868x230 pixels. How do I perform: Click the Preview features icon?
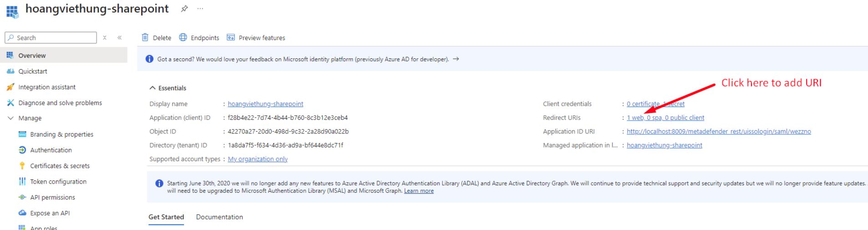coord(231,37)
